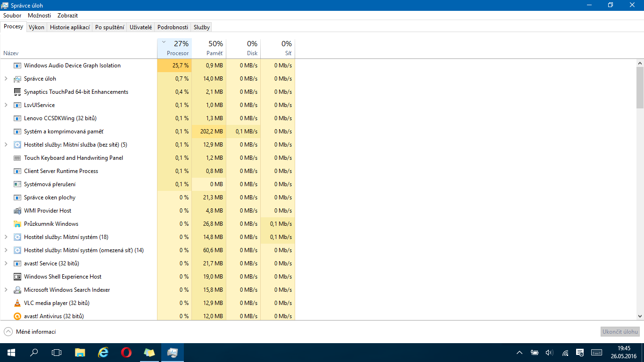Collapse details with Méně informací arrow
This screenshot has width=644, height=362.
(8, 332)
